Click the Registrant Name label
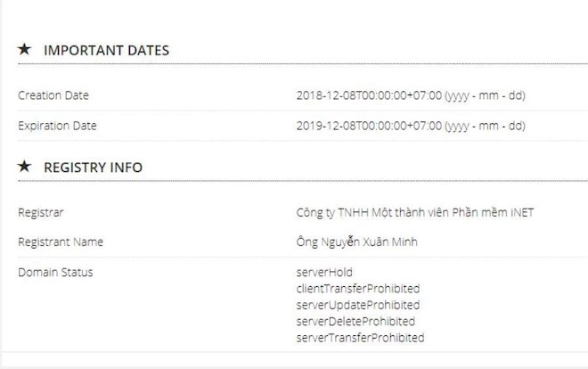Image resolution: width=588 pixels, height=369 pixels. pyautogui.click(x=61, y=242)
